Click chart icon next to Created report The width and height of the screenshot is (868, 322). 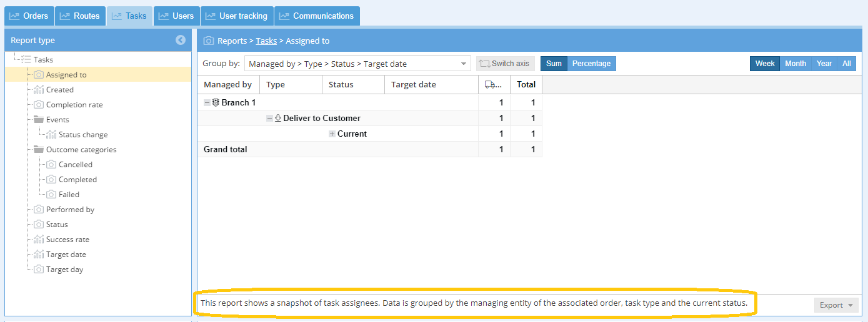(x=39, y=90)
